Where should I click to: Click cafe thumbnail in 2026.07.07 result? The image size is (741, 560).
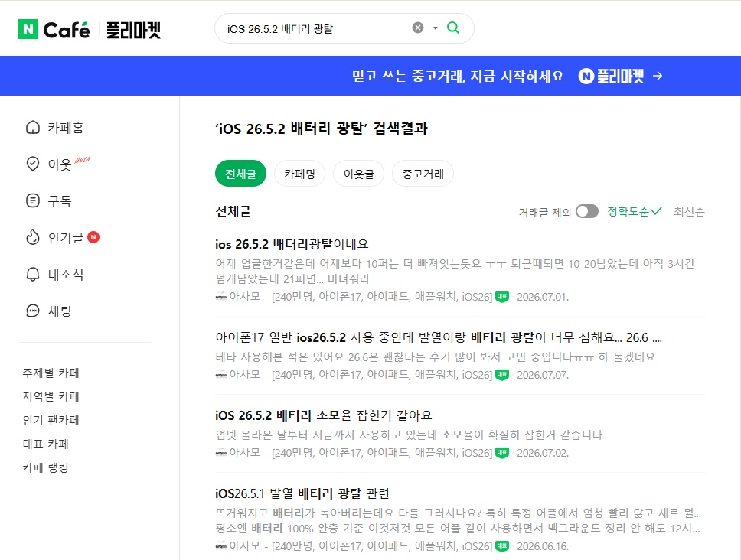(220, 374)
